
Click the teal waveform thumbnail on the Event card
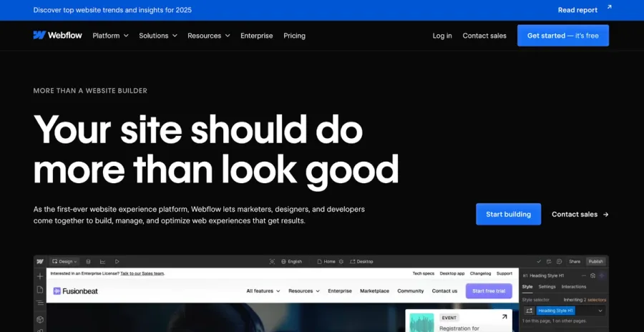[x=421, y=323]
